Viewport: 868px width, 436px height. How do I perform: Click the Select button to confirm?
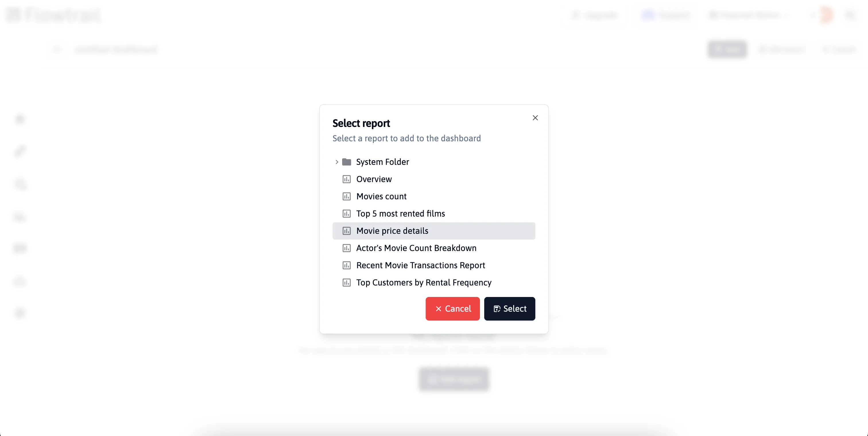[x=509, y=309]
